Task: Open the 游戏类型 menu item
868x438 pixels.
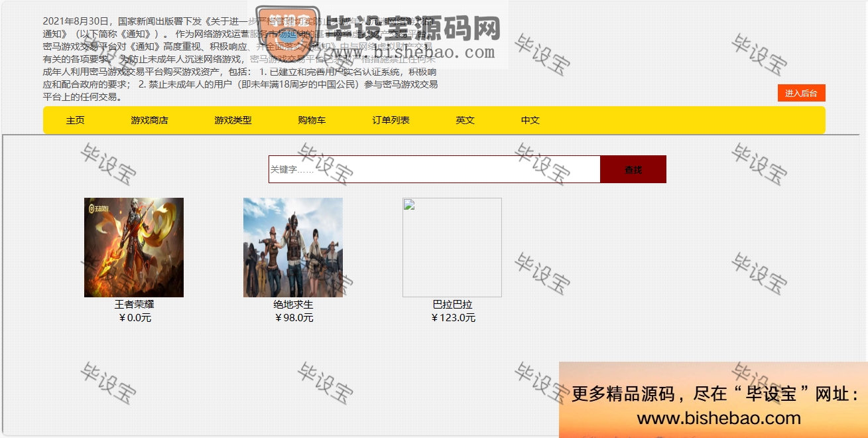Action: point(233,120)
